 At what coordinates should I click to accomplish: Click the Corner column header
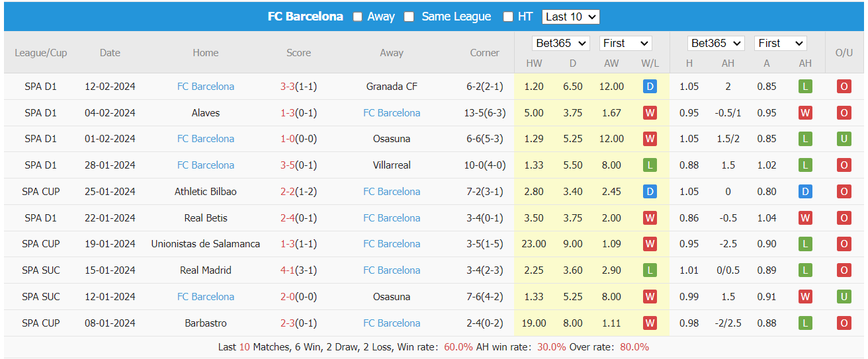pyautogui.click(x=484, y=53)
